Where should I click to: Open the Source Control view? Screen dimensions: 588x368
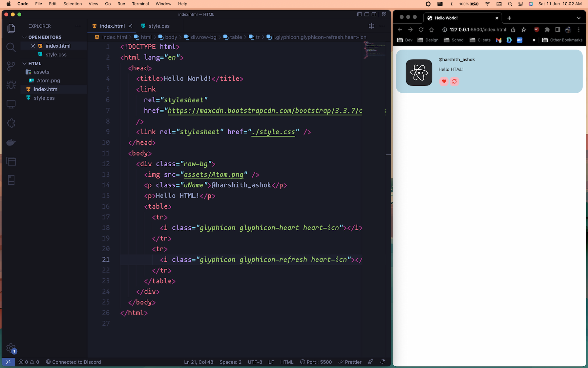click(11, 66)
